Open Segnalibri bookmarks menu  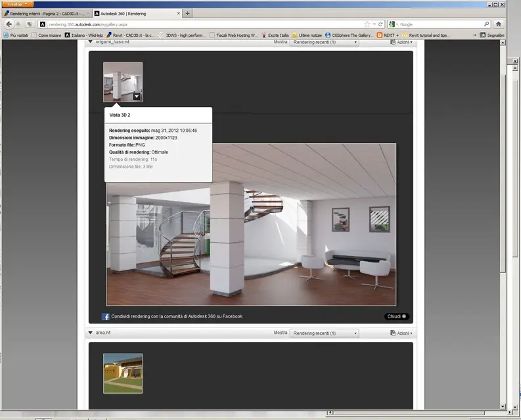492,35
